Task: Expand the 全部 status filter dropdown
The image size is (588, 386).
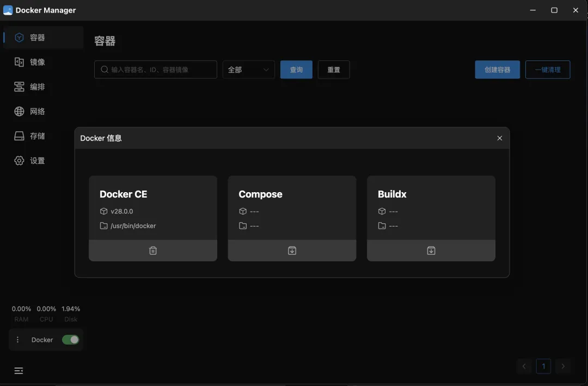Action: pos(249,69)
